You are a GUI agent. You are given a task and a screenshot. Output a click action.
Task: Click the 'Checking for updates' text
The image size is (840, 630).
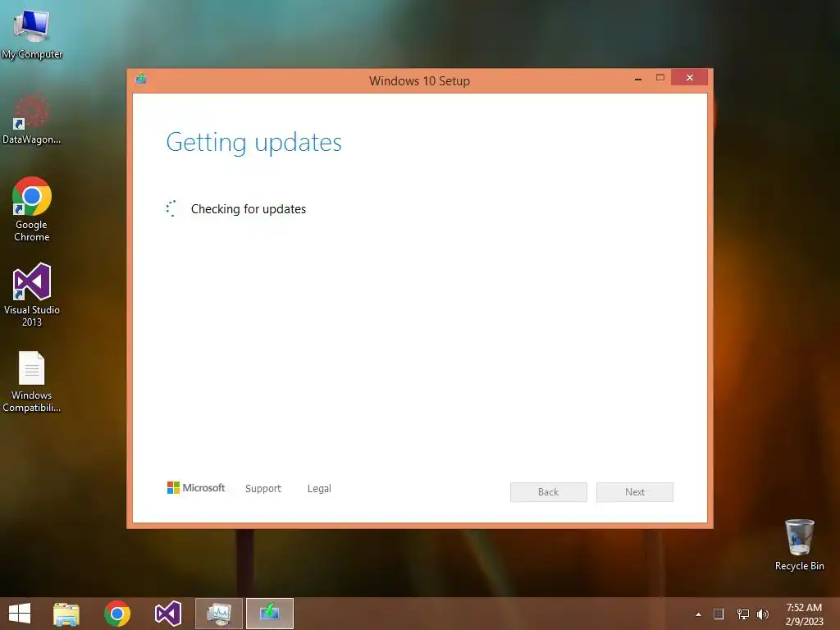pyautogui.click(x=249, y=209)
